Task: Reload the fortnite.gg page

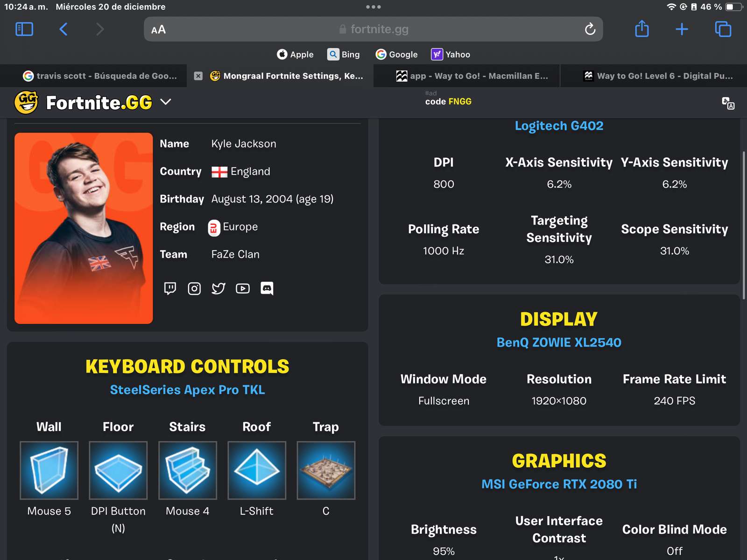Action: click(x=590, y=29)
